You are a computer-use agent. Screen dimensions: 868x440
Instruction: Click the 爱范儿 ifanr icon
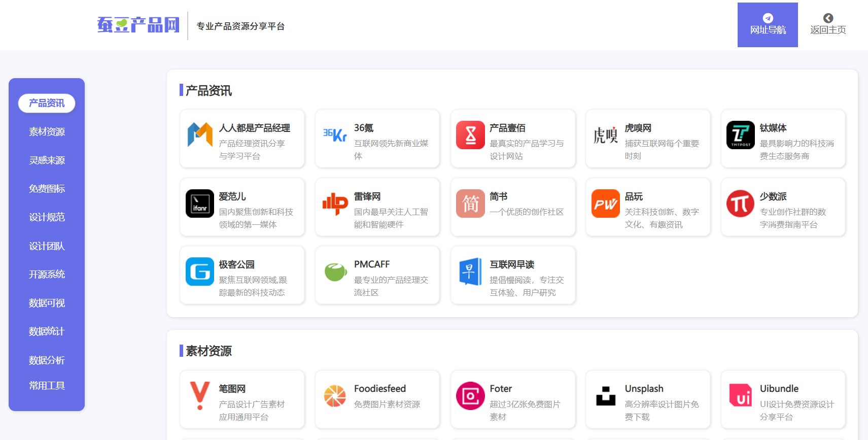coord(200,204)
